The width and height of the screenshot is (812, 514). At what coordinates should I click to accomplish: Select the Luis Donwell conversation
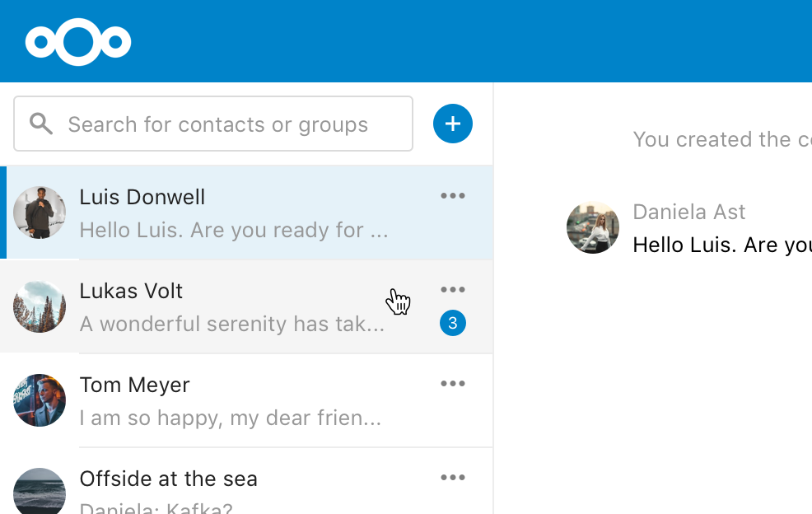coord(246,213)
